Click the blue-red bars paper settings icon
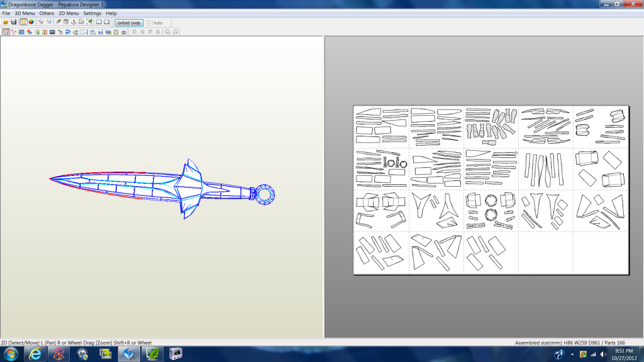This screenshot has height=362, width=644. click(x=108, y=32)
